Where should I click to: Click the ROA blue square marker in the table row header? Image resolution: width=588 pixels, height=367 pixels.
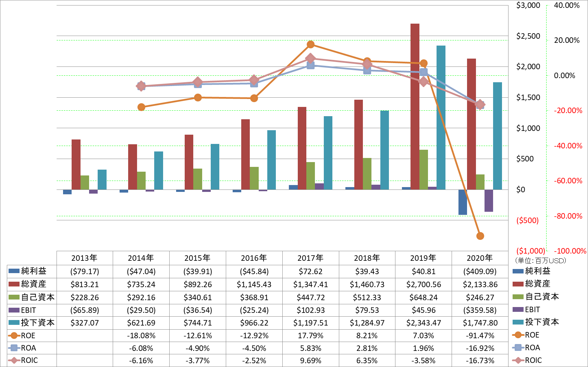click(x=14, y=348)
